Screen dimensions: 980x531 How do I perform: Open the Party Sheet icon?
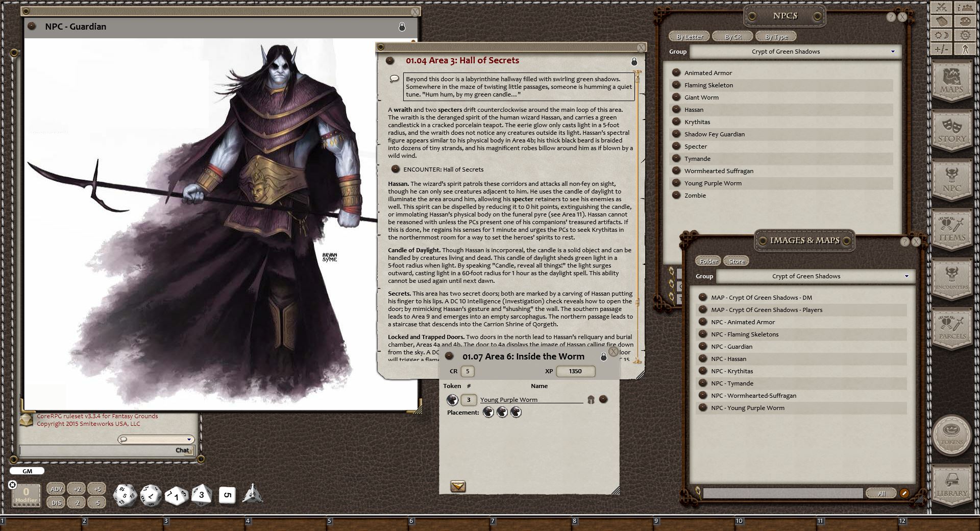[x=965, y=8]
